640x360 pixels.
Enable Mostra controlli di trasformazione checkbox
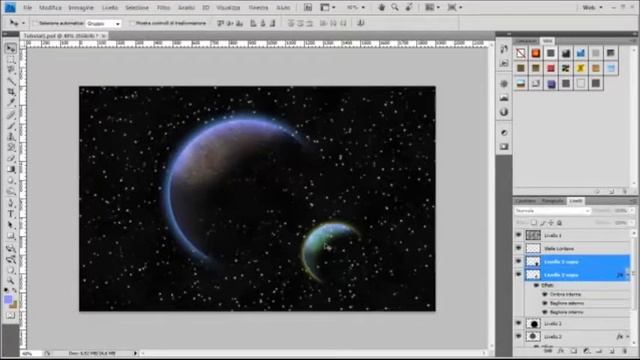[x=132, y=23]
